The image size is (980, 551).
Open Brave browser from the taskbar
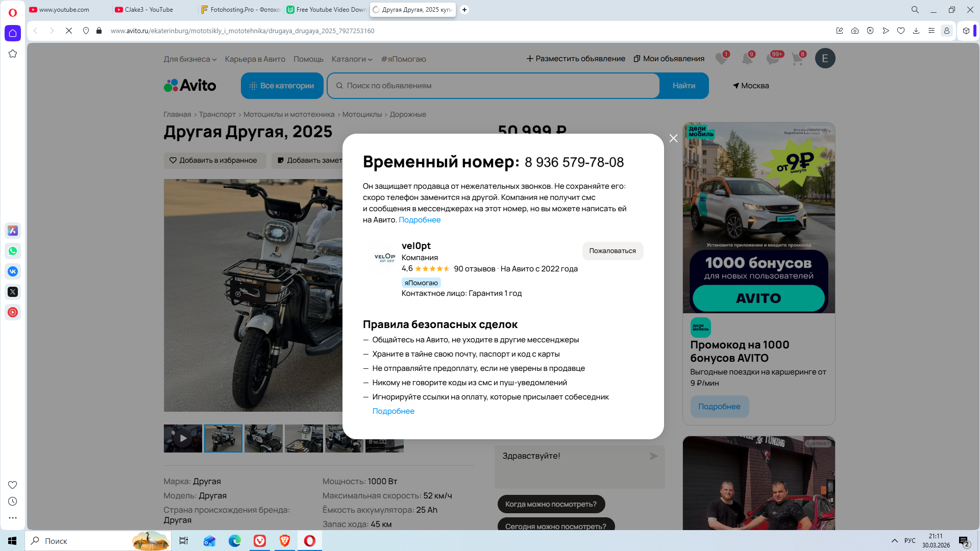tap(285, 541)
